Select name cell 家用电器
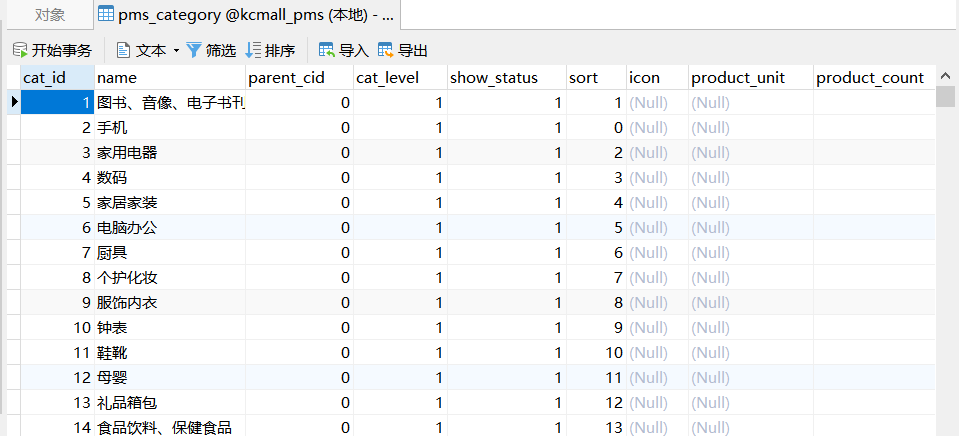Viewport: 960px width, 436px height. (x=170, y=152)
